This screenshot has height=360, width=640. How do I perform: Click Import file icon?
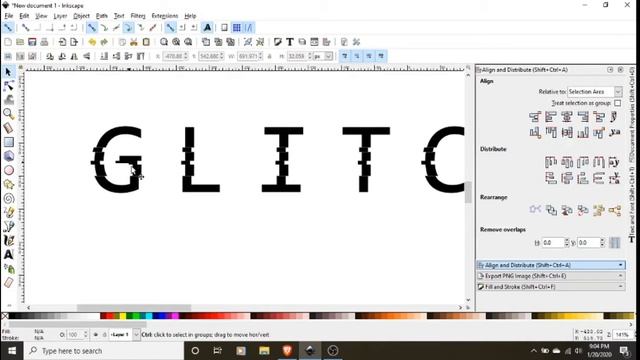click(x=62, y=42)
